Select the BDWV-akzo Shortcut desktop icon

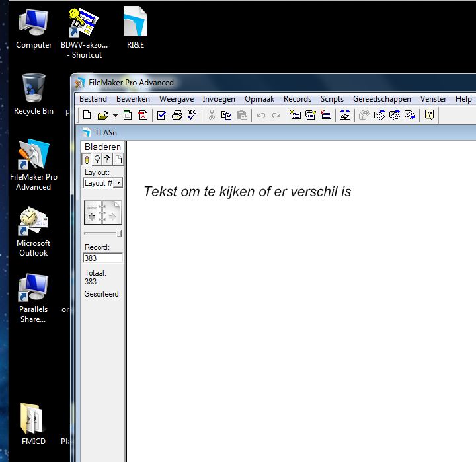(x=84, y=34)
